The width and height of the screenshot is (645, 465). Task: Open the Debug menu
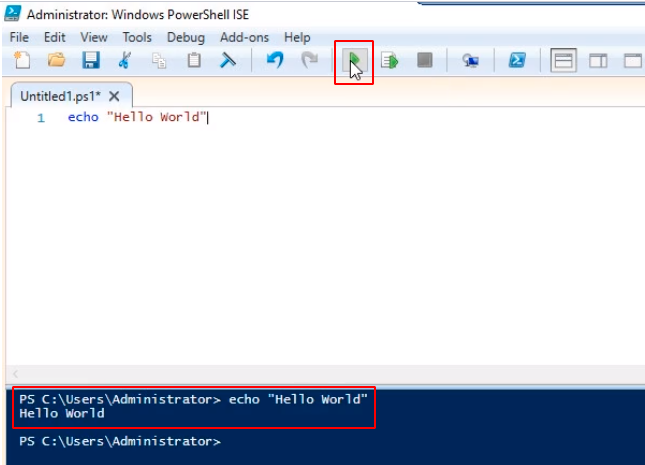click(185, 37)
